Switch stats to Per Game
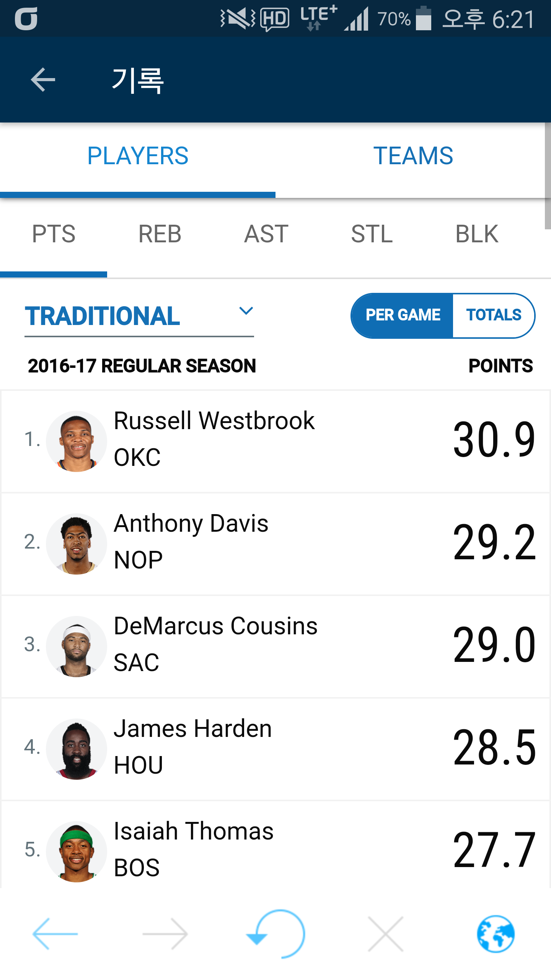This screenshot has height=980, width=551. tap(403, 315)
